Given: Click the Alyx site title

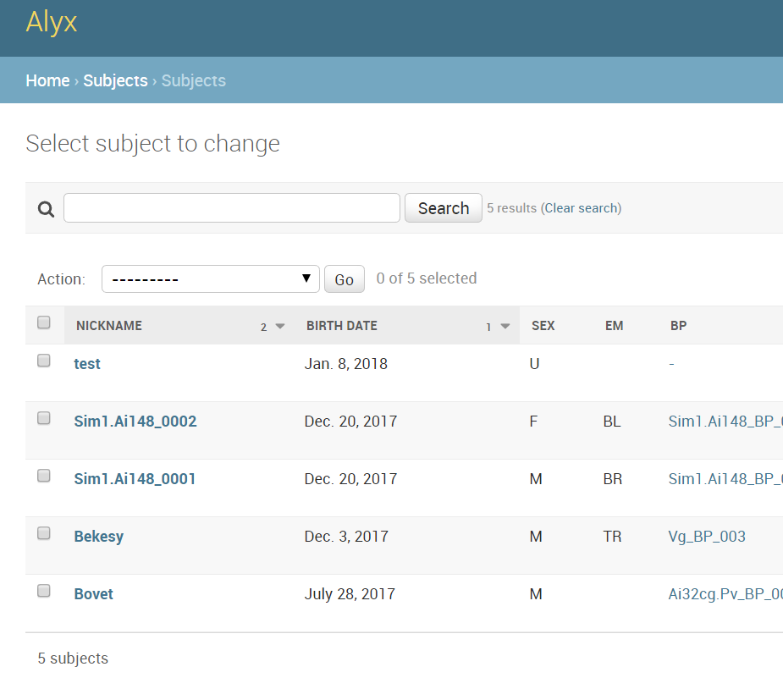Looking at the screenshot, I should point(52,21).
